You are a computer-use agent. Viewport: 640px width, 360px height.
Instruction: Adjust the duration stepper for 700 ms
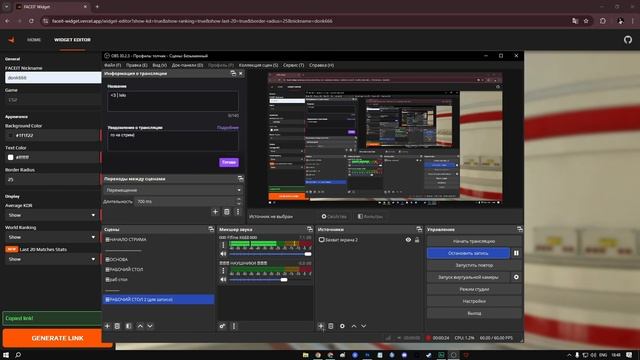pyautogui.click(x=239, y=201)
